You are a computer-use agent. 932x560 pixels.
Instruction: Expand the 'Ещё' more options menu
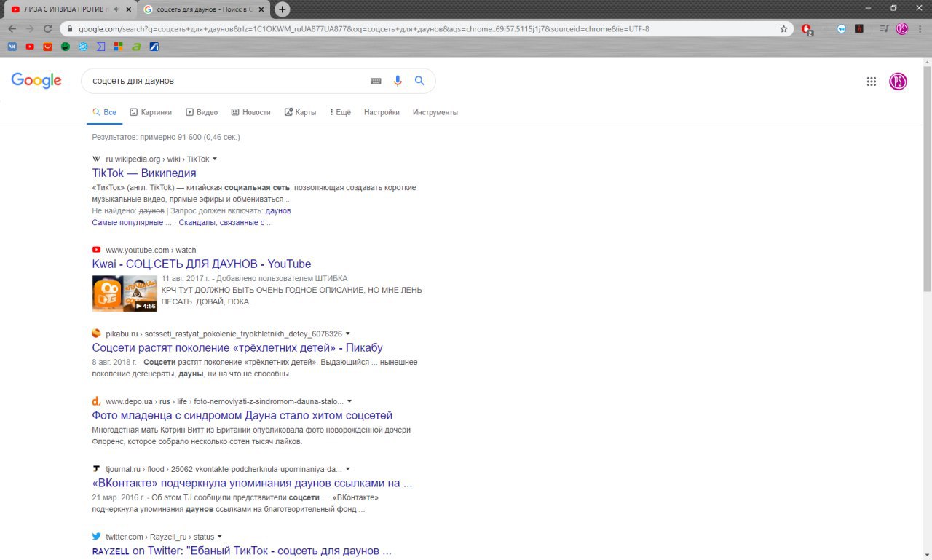pyautogui.click(x=340, y=112)
